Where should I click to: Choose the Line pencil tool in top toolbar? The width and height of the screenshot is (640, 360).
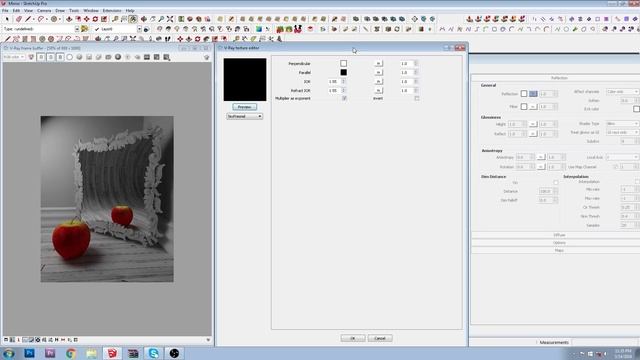coord(28,19)
